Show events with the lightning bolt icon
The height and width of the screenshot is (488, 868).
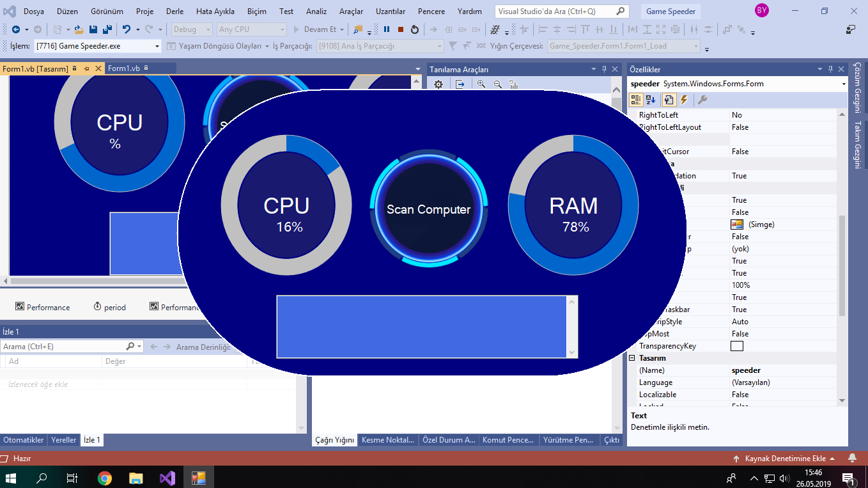684,100
